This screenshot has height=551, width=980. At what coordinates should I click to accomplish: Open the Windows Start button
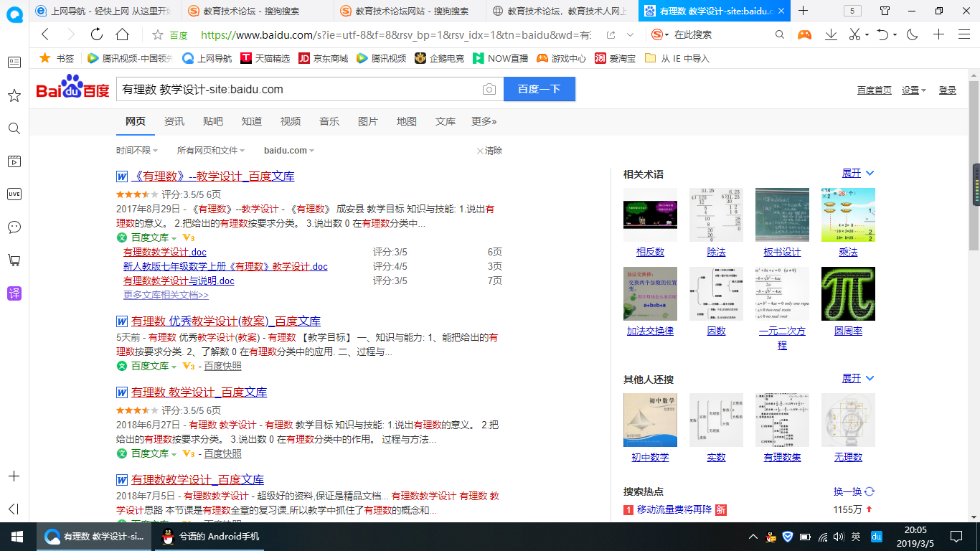[17, 536]
